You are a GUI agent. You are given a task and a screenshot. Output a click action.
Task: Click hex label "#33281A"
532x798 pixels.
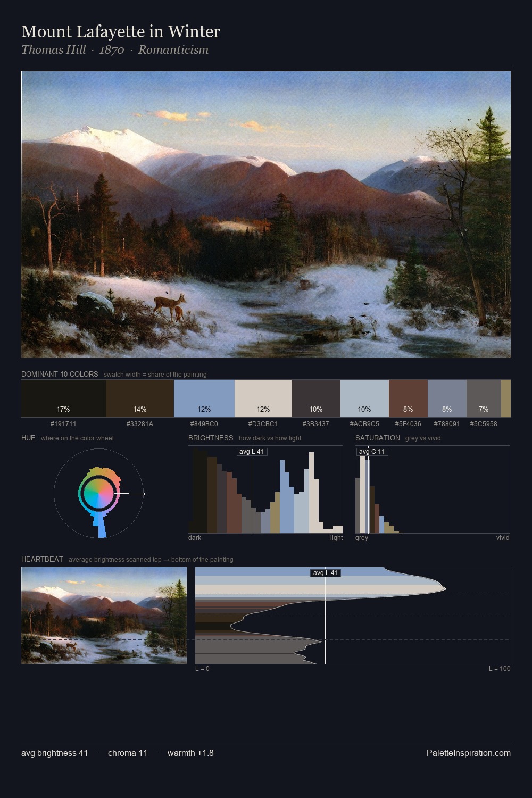(140, 424)
